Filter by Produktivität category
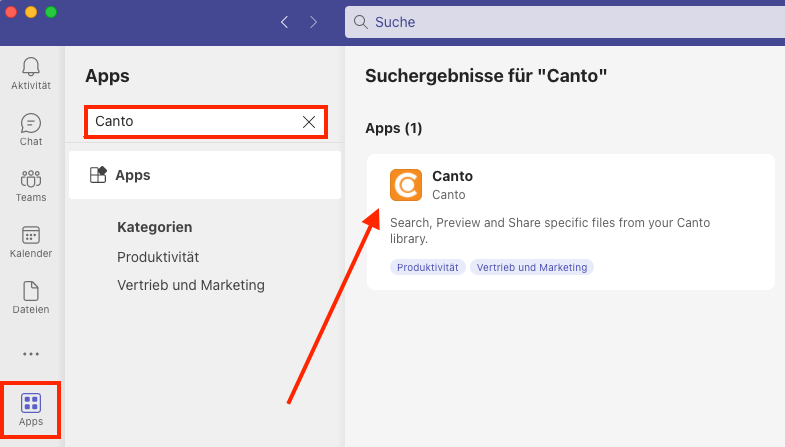 158,257
